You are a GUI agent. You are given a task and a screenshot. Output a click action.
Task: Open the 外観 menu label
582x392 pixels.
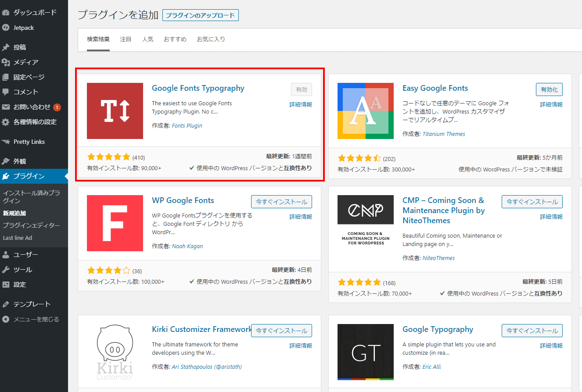coord(20,161)
